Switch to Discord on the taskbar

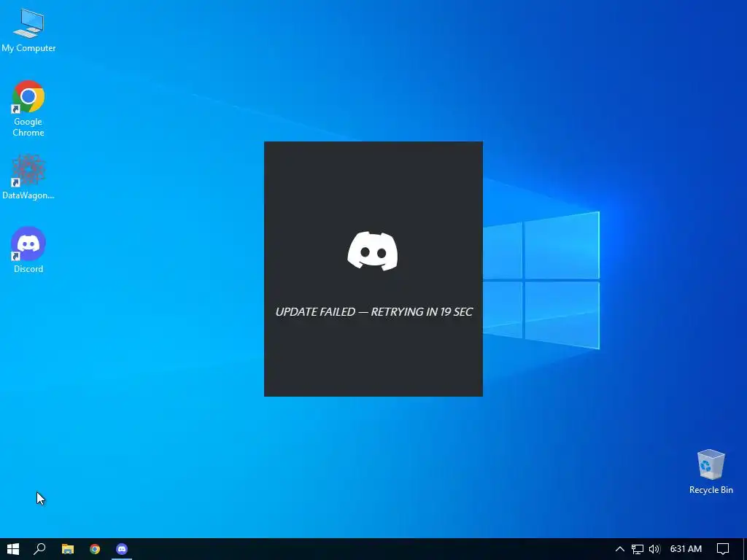(x=122, y=549)
